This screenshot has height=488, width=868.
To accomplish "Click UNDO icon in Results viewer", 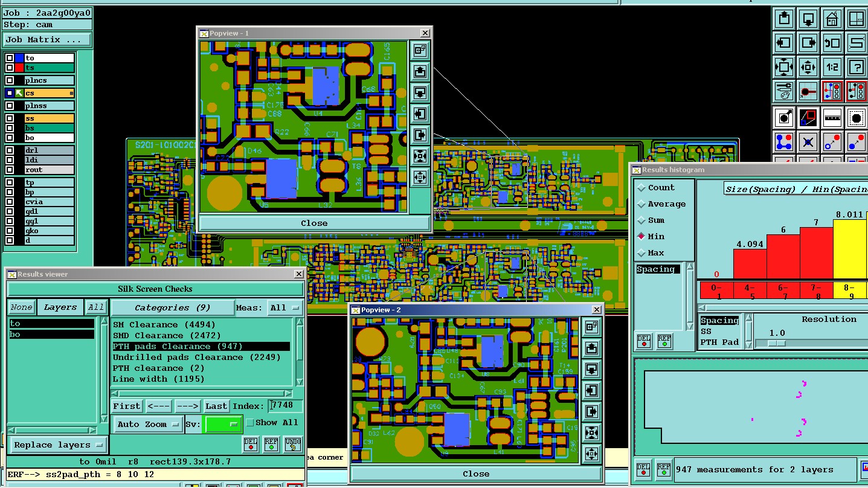I will click(x=292, y=445).
